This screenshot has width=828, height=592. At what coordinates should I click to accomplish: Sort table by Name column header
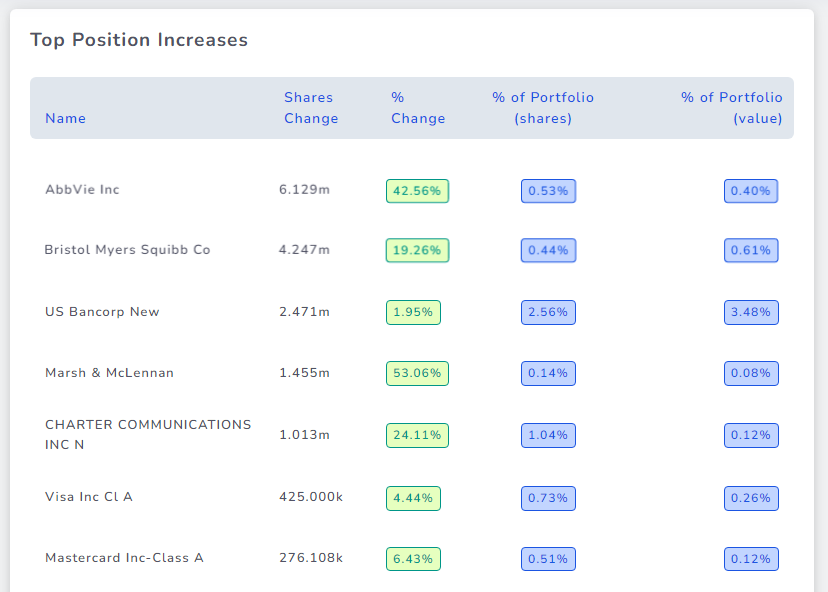(x=65, y=118)
